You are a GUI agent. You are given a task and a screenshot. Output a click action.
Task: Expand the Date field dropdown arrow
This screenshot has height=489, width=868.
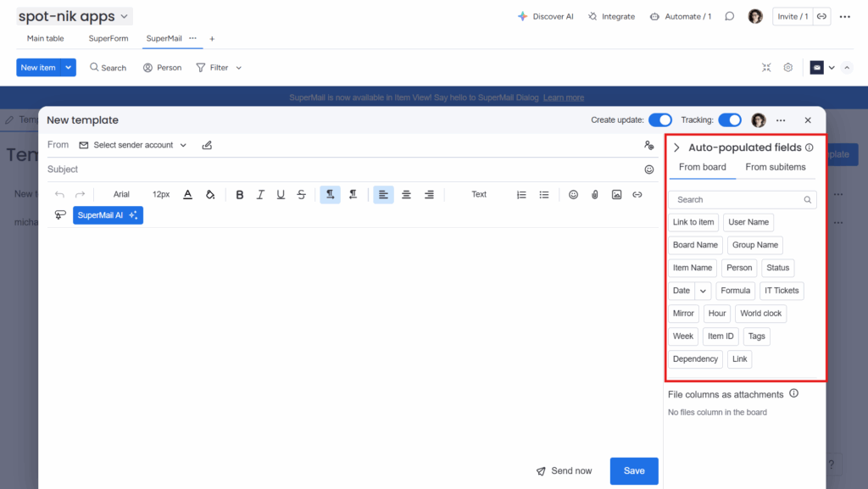click(x=703, y=291)
